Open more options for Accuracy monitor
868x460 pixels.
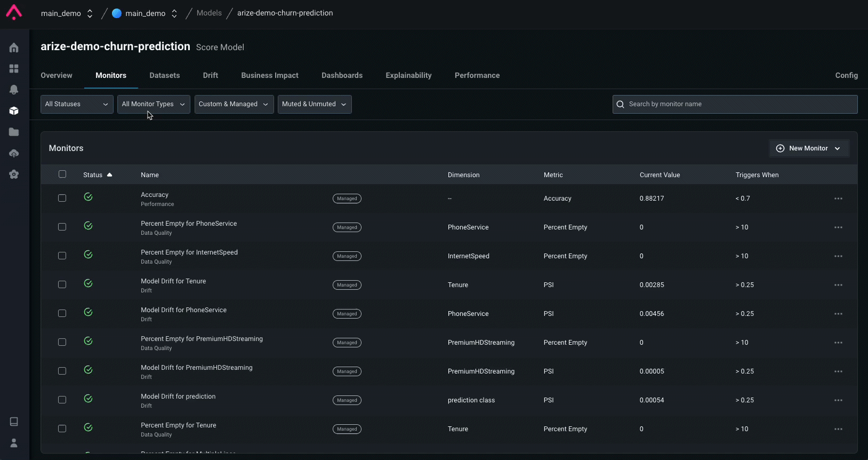(838, 199)
